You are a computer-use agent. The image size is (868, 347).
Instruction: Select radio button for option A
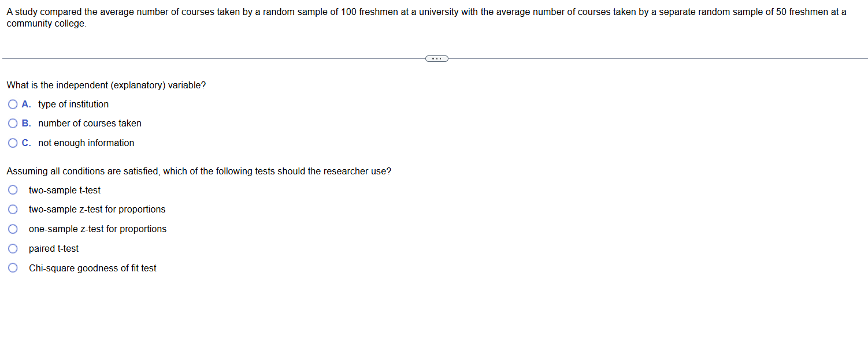(13, 105)
